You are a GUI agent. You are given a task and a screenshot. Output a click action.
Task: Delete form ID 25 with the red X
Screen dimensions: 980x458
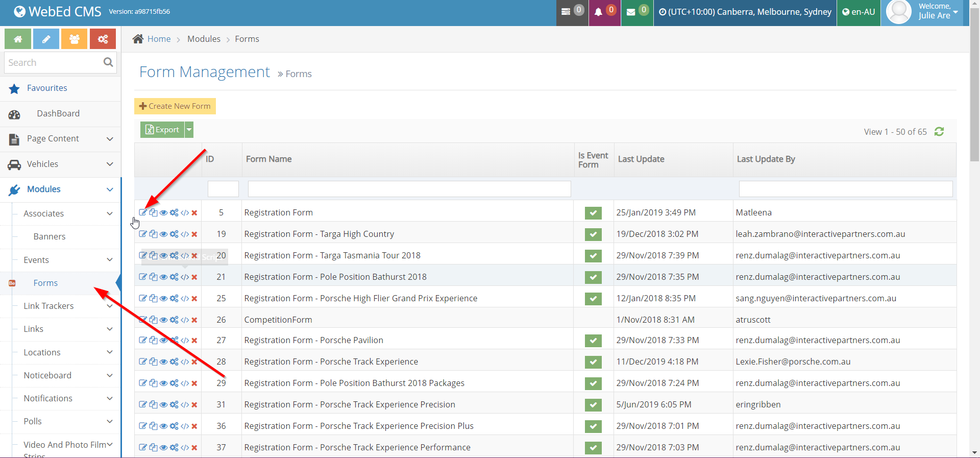click(194, 299)
